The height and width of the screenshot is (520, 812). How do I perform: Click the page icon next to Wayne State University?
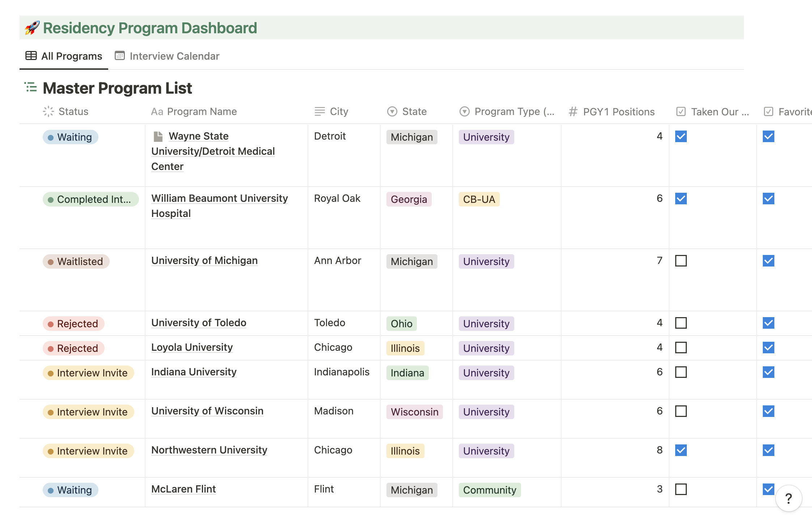158,136
